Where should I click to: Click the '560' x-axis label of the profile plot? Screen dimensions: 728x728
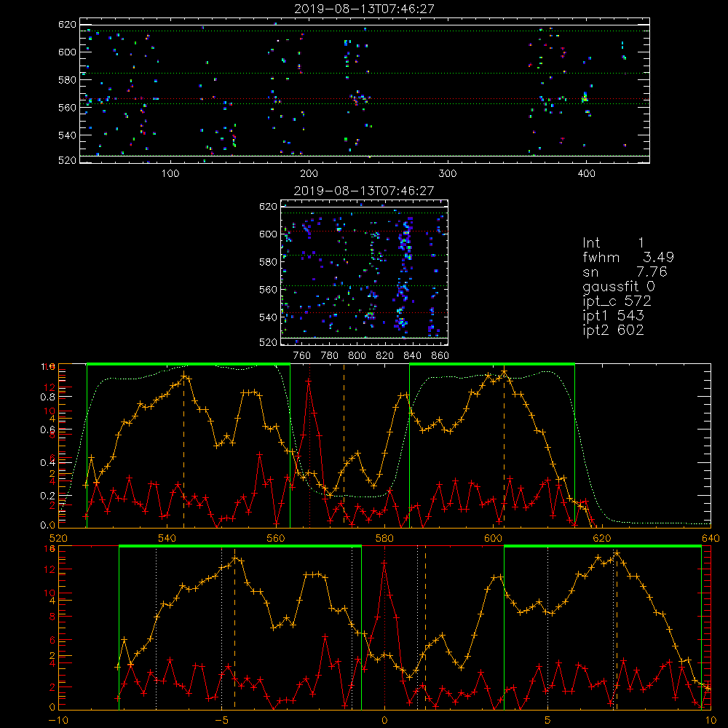point(276,538)
